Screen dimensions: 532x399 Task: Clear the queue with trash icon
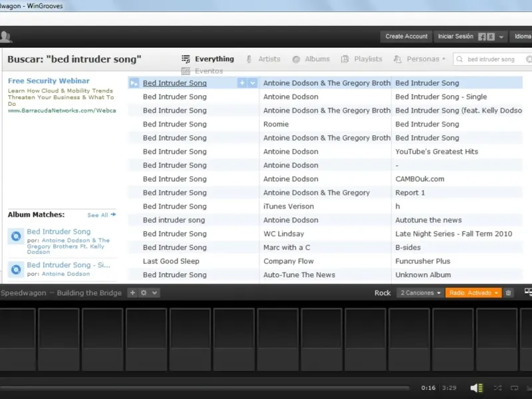point(508,293)
